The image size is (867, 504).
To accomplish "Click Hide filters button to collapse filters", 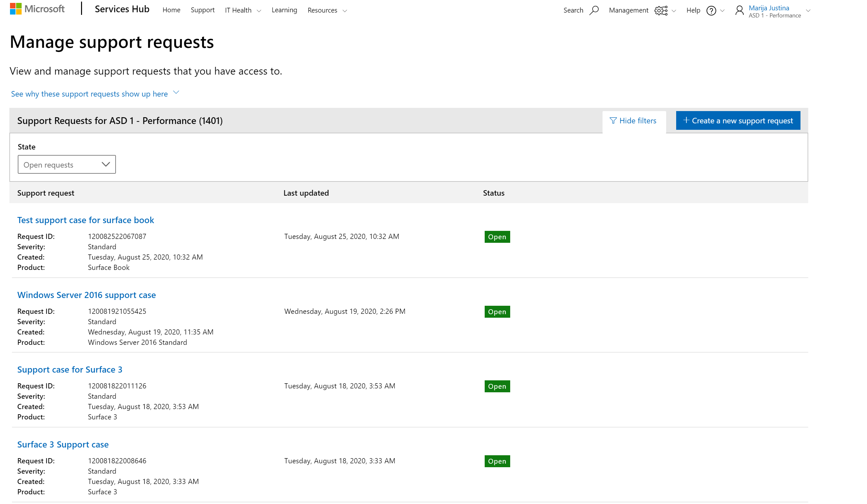I will [633, 120].
